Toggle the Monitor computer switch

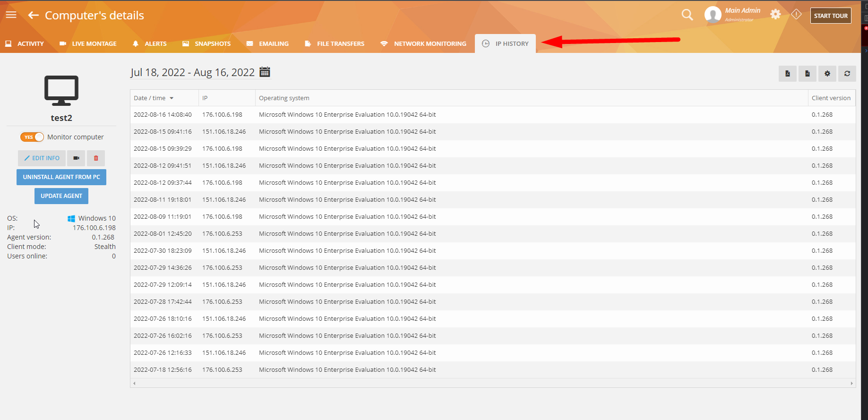32,137
